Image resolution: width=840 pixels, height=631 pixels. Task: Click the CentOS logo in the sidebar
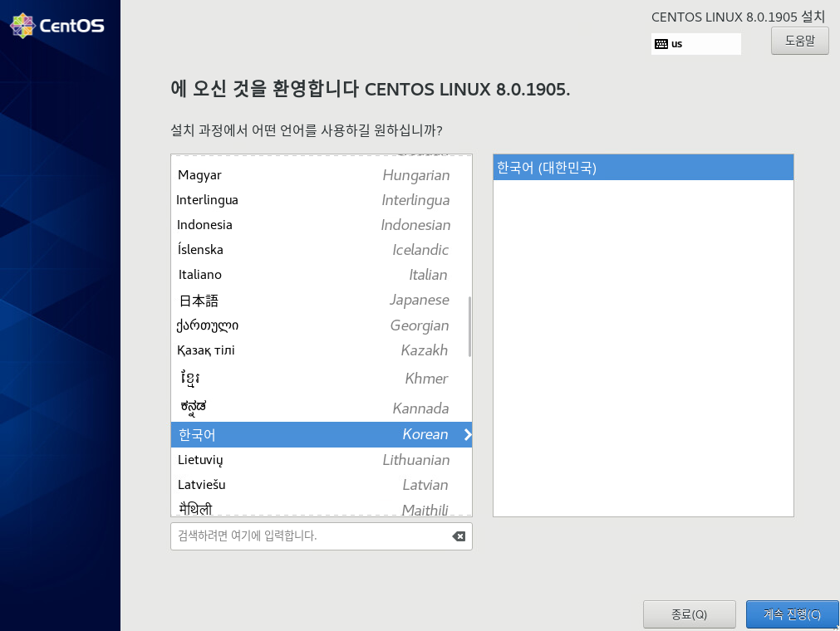point(57,26)
